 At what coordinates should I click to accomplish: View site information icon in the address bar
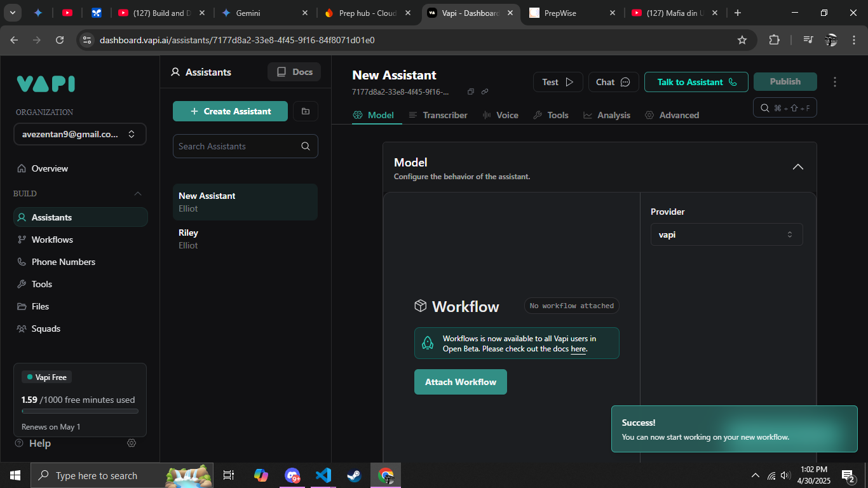[x=88, y=40]
